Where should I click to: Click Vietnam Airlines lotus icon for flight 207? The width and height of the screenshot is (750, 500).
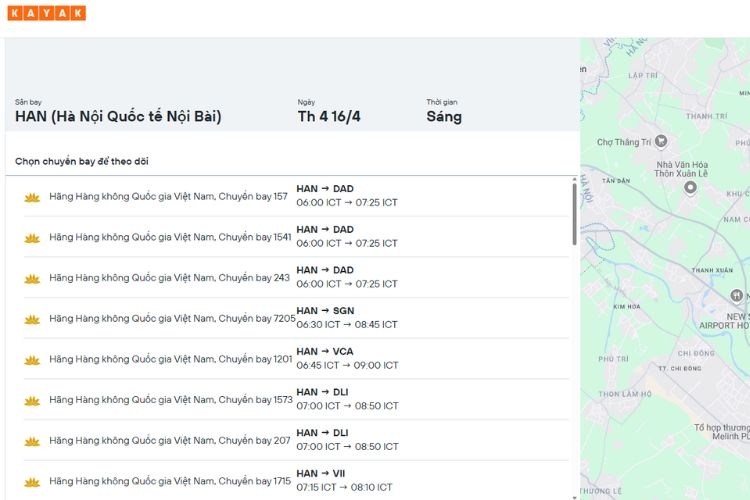coord(32,441)
